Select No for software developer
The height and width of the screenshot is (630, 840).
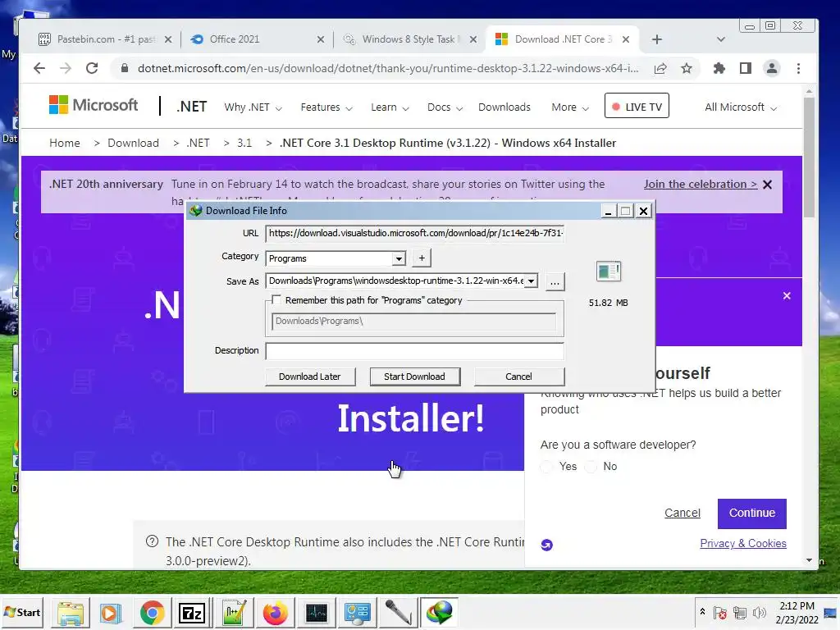pyautogui.click(x=591, y=467)
